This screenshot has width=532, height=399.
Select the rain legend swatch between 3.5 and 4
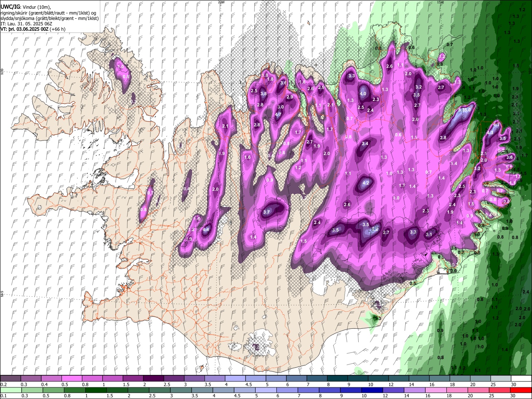coord(202,390)
